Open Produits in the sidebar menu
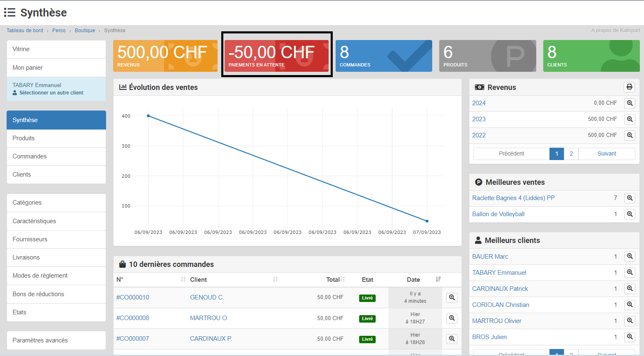The image size is (644, 356). [24, 138]
